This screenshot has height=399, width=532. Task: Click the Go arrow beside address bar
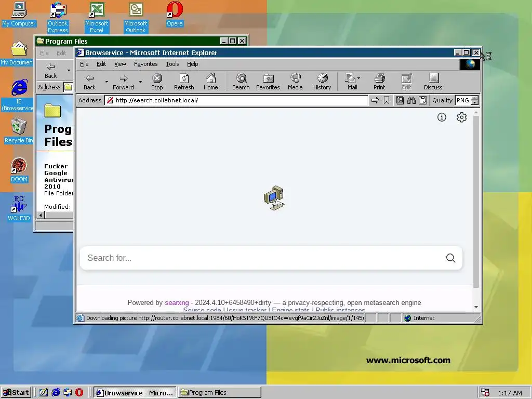pyautogui.click(x=375, y=100)
